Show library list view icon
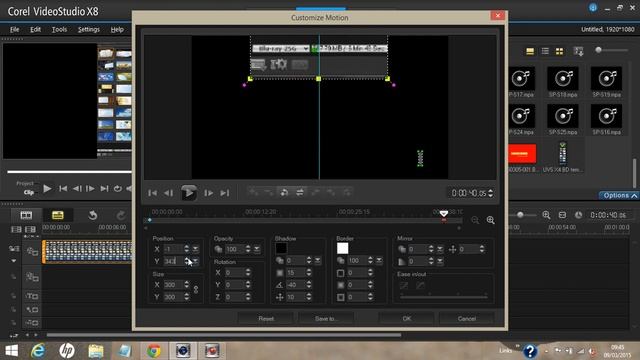 545,51
